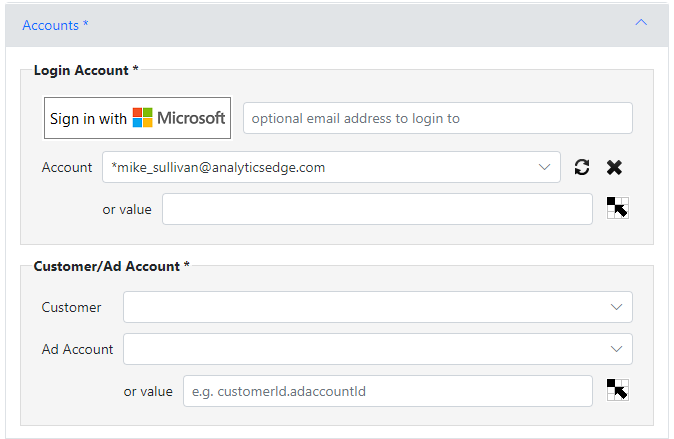The height and width of the screenshot is (439, 674).
Task: Click the Login Account group label
Action: coord(86,70)
